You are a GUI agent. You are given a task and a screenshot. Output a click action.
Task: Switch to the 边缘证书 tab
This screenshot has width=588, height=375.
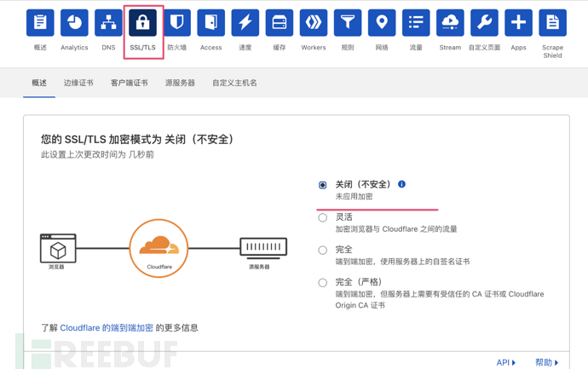[x=78, y=83]
